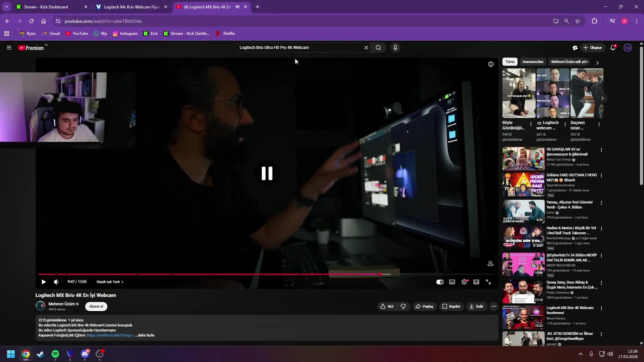Share the video via Paylaş
Viewport: 644px width, 362px height.
[424, 307]
